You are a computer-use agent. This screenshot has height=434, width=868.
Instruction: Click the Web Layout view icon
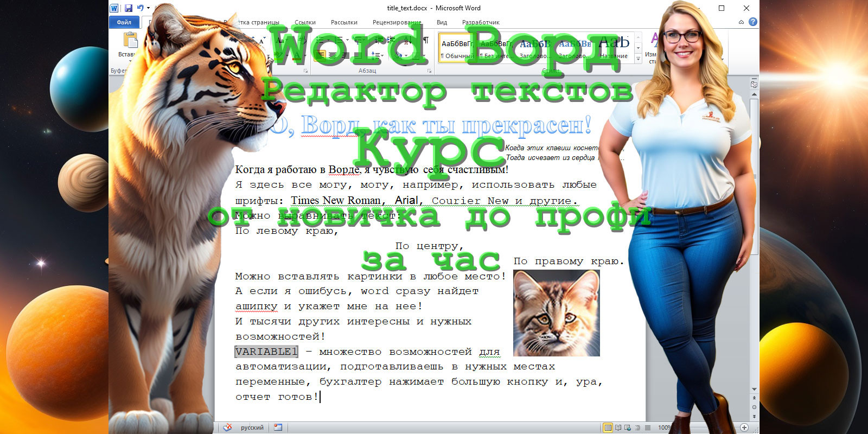(x=628, y=427)
